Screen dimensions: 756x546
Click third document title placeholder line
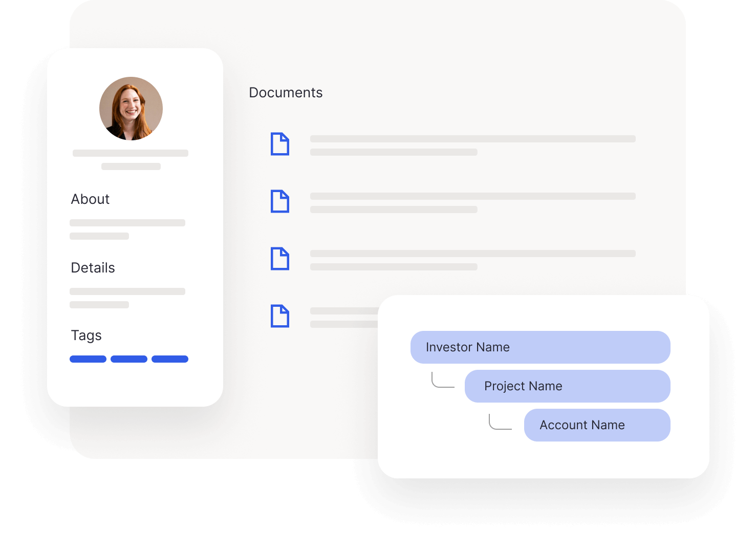tap(473, 254)
